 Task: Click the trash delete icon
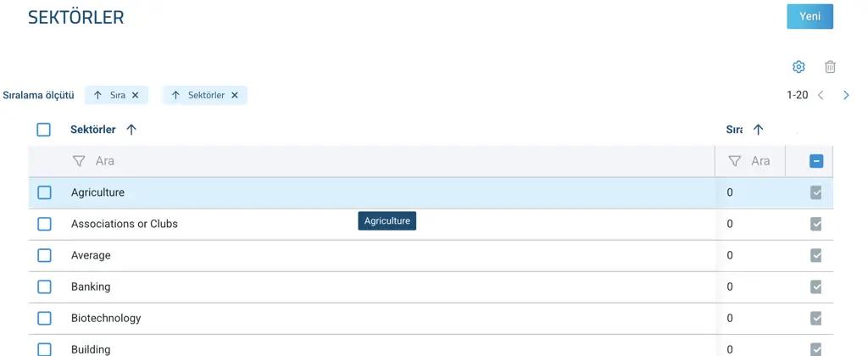(x=830, y=67)
